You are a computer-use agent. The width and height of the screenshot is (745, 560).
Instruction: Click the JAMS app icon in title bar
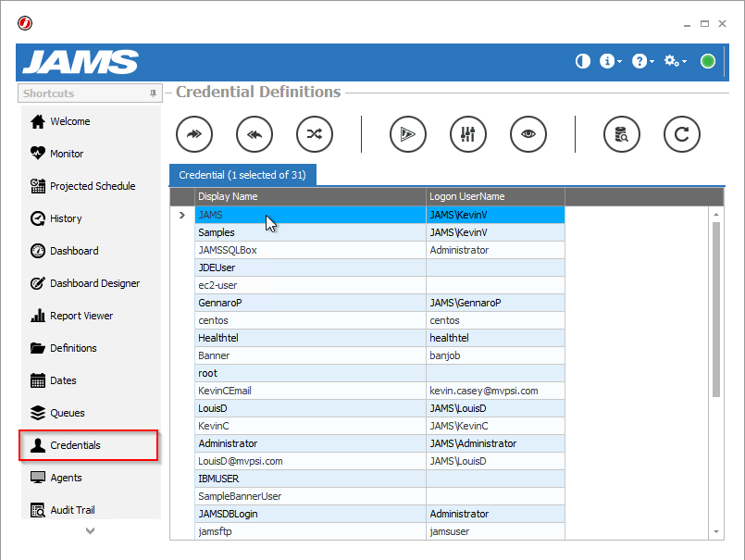pos(25,23)
